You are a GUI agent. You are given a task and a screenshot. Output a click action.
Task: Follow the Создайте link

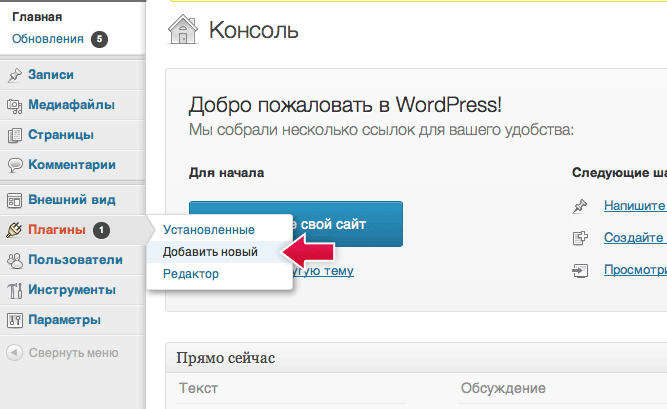click(x=635, y=237)
